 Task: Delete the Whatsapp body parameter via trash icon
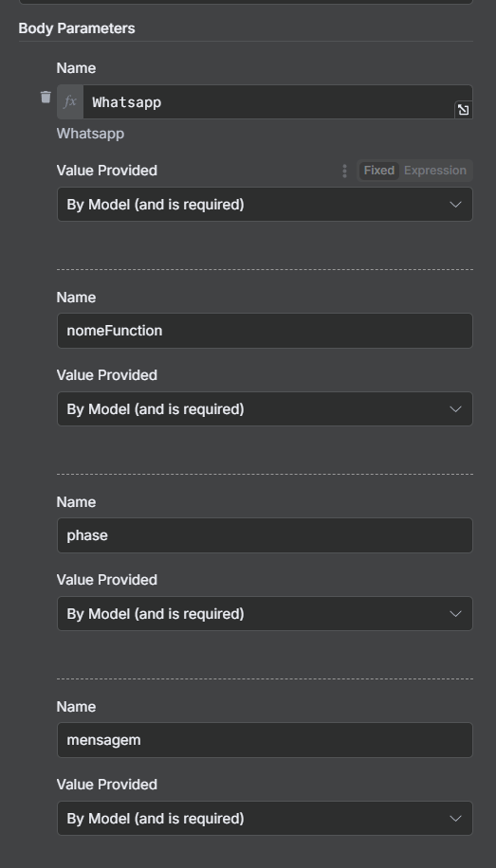46,97
